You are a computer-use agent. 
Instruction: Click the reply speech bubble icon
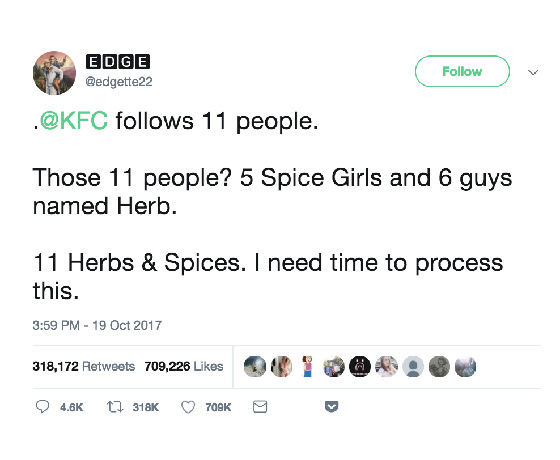point(42,407)
